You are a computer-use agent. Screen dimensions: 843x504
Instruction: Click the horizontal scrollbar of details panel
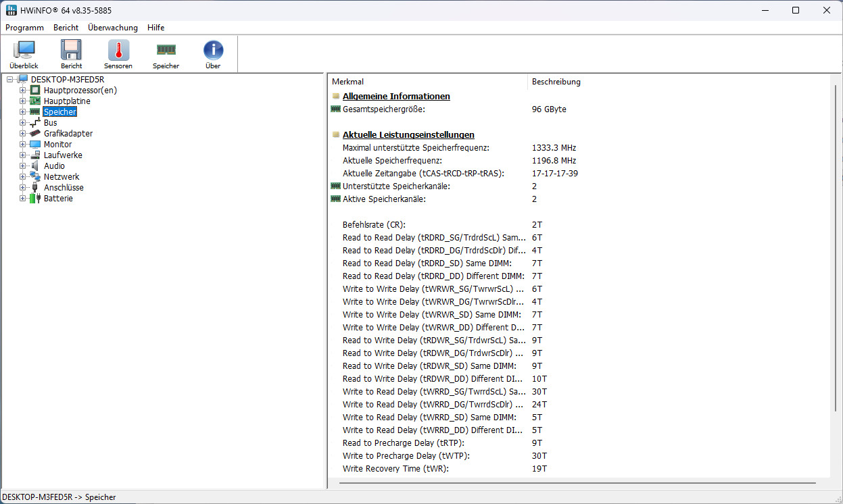pyautogui.click(x=578, y=483)
